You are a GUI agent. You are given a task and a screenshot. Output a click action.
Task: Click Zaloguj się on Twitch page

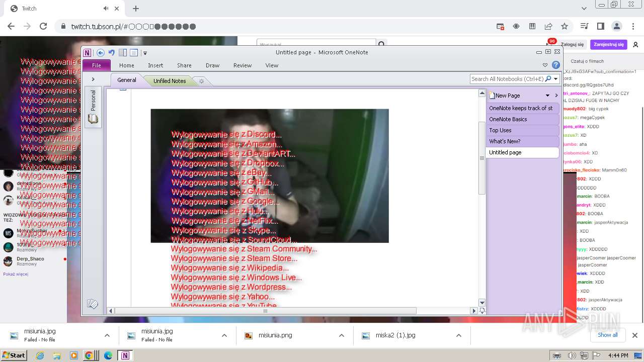[x=573, y=44]
